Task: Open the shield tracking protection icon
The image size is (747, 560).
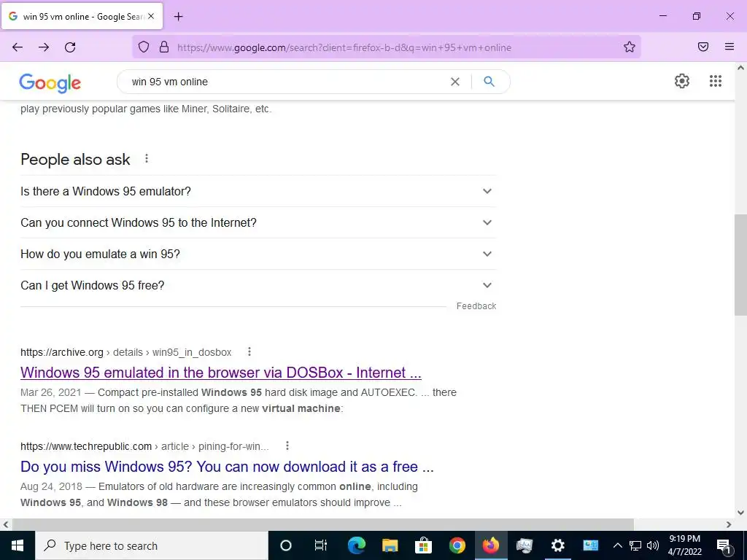Action: pyautogui.click(x=144, y=47)
